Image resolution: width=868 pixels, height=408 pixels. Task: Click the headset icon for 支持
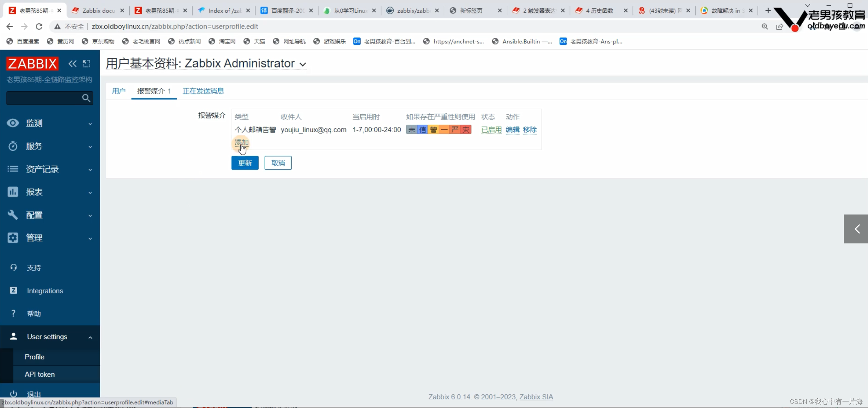13,268
